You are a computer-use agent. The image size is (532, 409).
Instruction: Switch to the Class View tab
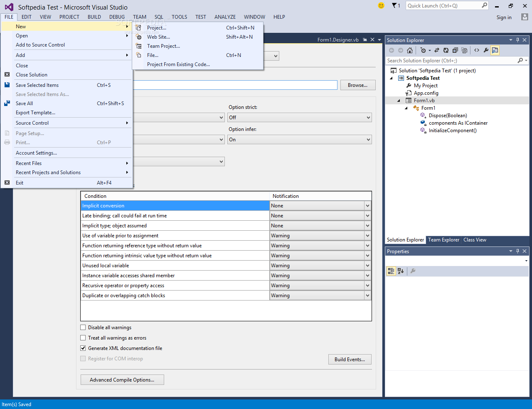tap(475, 240)
